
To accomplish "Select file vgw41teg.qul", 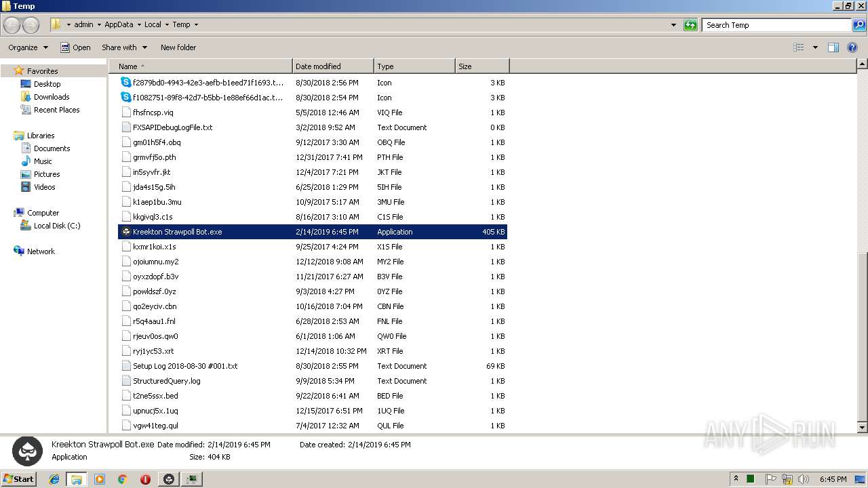I will click(313, 426).
